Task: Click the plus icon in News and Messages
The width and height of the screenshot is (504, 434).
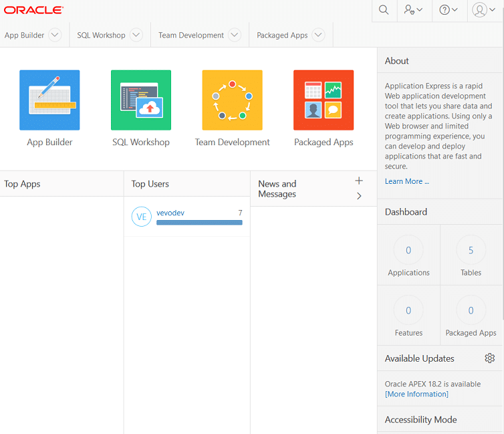Action: click(359, 181)
